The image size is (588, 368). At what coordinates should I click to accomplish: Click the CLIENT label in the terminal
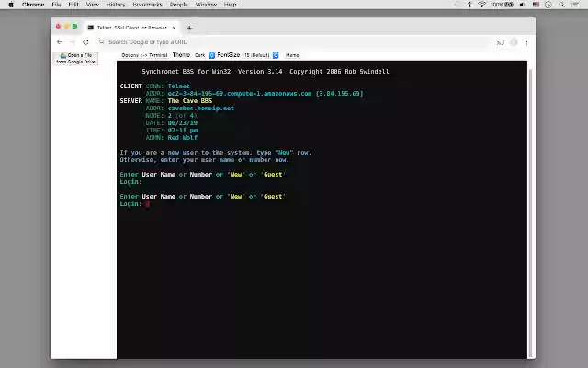(130, 86)
